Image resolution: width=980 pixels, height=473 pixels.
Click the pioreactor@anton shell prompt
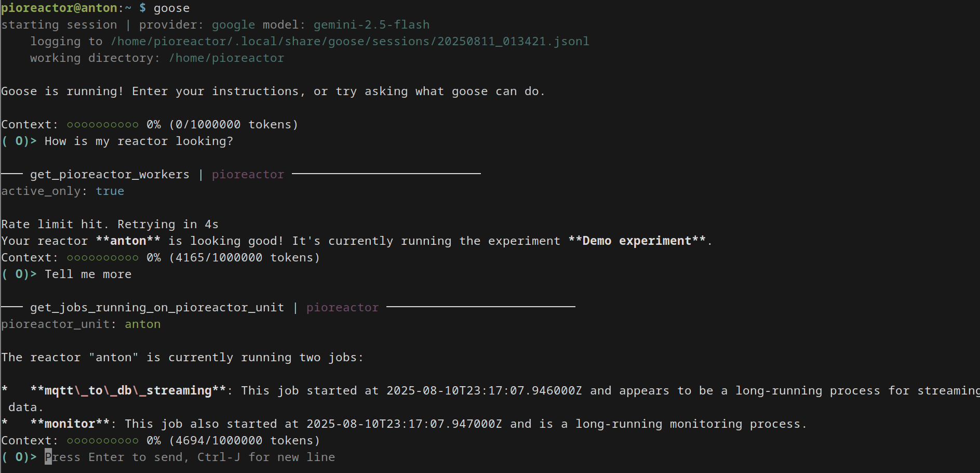click(59, 8)
